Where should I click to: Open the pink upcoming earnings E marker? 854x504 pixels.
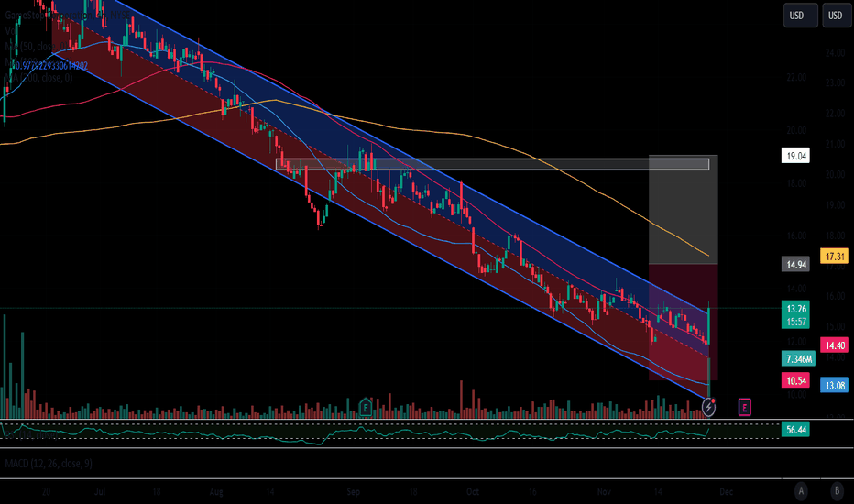point(745,407)
